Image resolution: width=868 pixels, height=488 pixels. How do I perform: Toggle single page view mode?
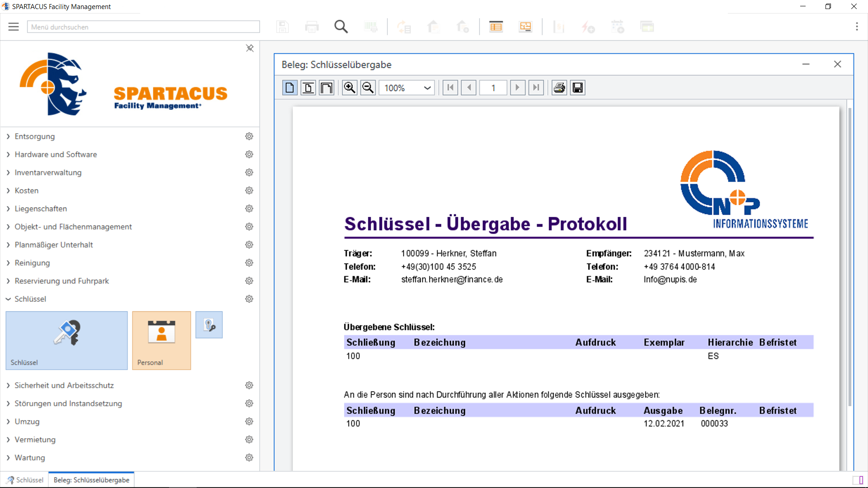tap(290, 88)
